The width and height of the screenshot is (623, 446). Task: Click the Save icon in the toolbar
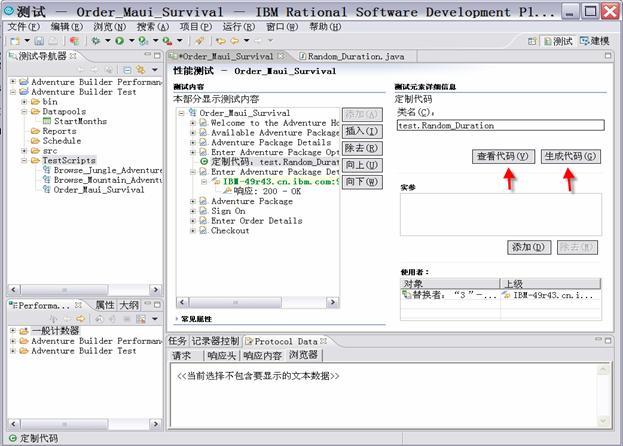[x=38, y=41]
